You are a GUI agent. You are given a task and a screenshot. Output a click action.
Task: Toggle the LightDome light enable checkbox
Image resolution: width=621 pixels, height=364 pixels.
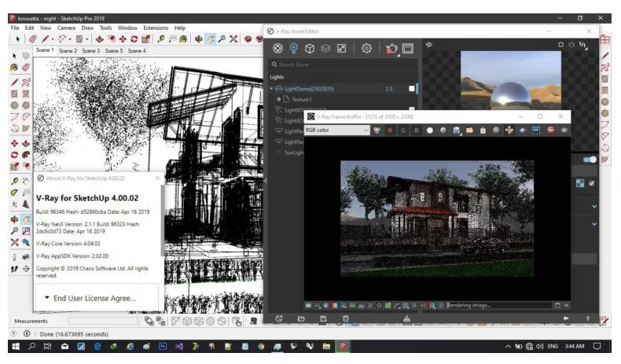point(413,89)
